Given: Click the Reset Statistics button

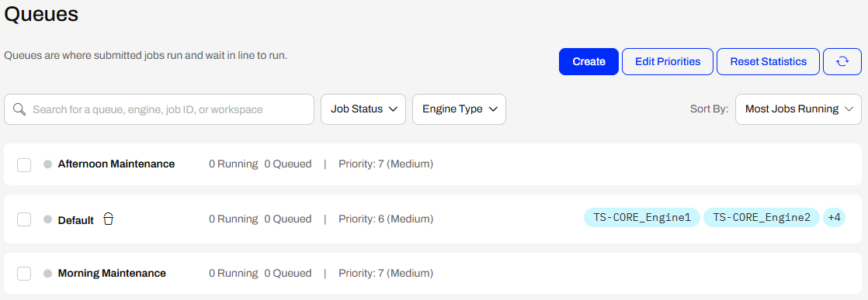Looking at the screenshot, I should (769, 61).
